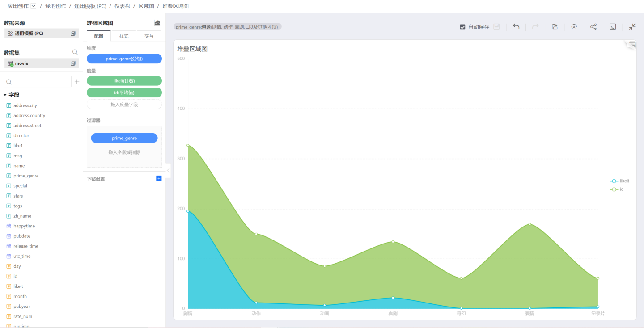
Task: Go to 仪表盘 in the breadcrumb
Action: tap(122, 6)
